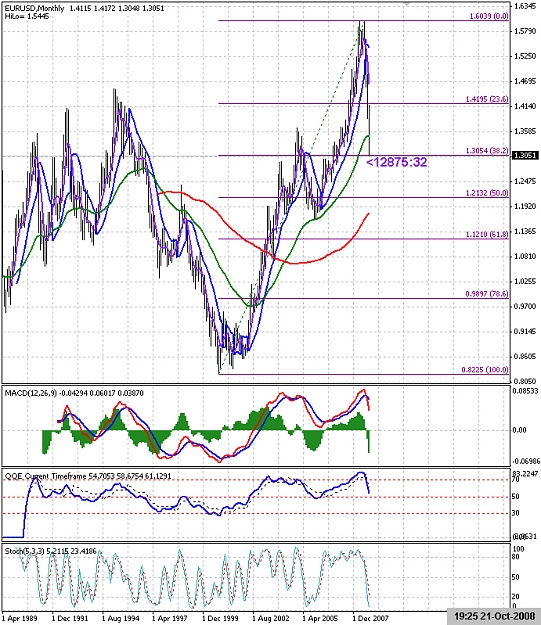Click the 1.5790 price axis value

coord(525,31)
